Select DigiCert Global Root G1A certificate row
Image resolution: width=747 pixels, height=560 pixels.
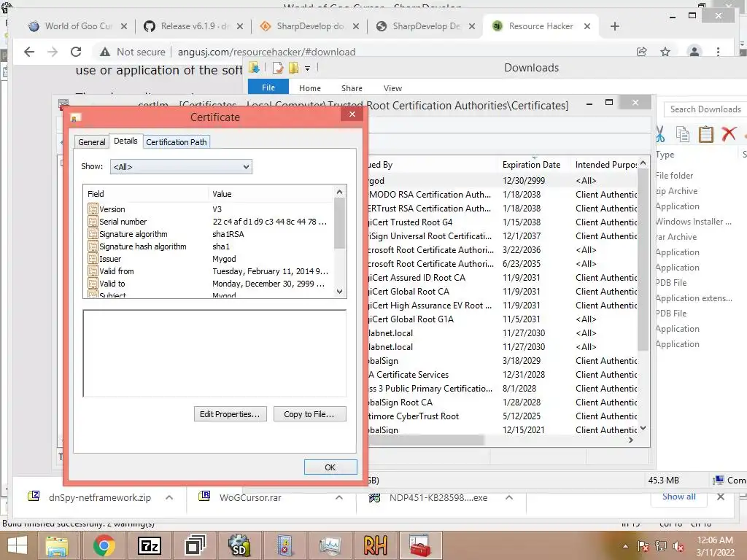tap(503, 319)
